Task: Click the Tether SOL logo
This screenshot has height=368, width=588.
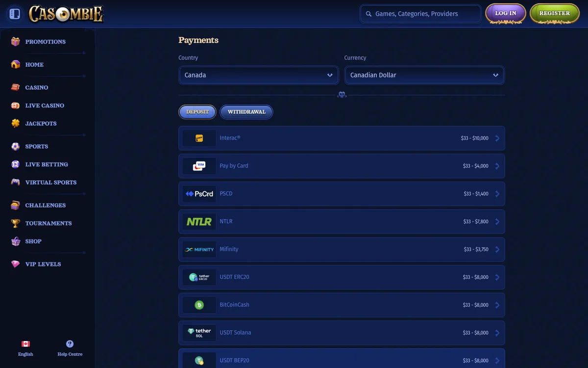Action: tap(199, 333)
